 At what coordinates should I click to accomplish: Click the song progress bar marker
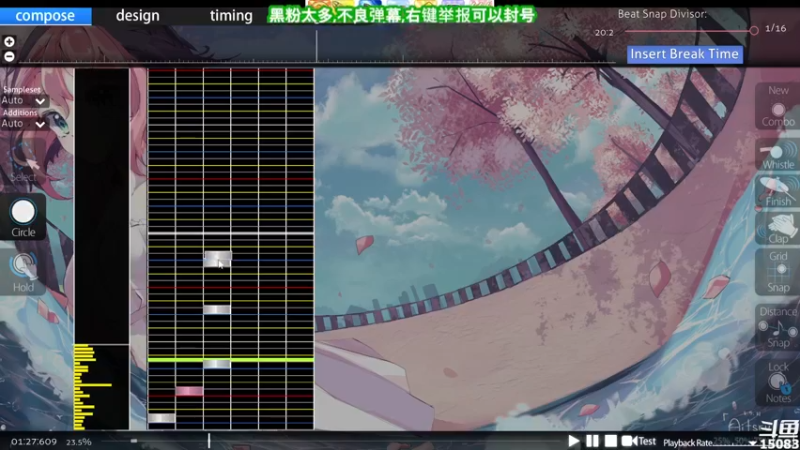(209, 441)
